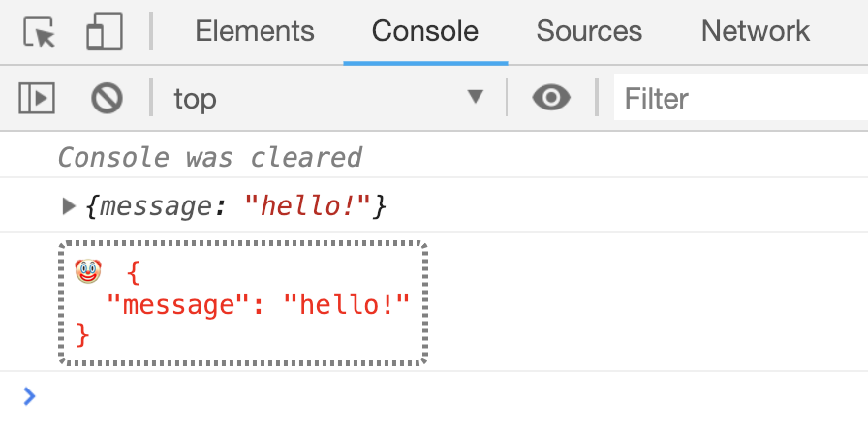868x436 pixels.
Task: Go to the Network tab
Action: (756, 32)
